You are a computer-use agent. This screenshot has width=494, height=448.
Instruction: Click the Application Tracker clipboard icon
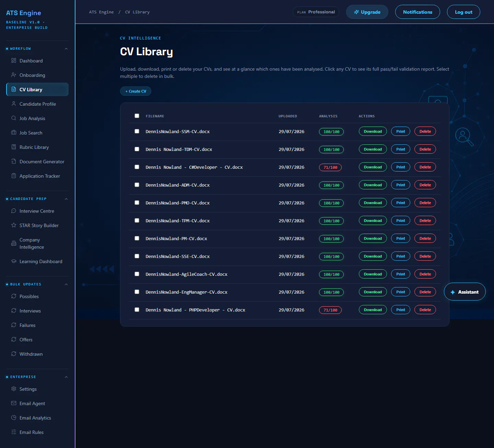pos(14,176)
